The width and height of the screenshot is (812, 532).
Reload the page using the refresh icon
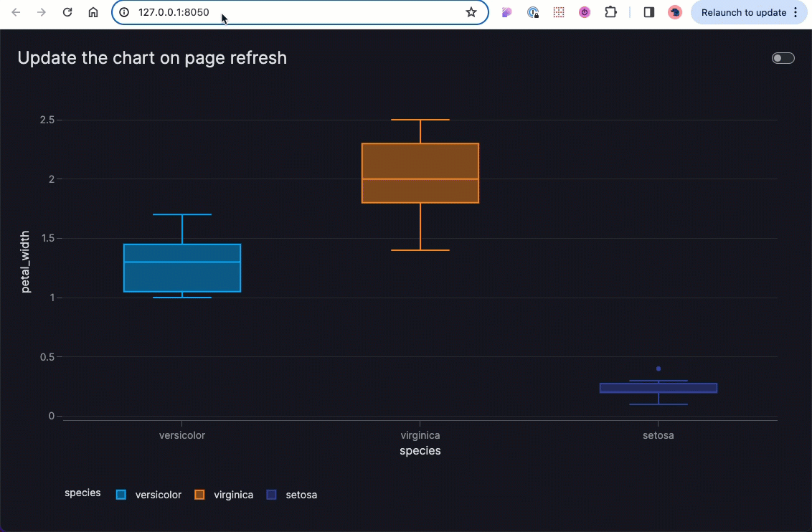pos(67,12)
